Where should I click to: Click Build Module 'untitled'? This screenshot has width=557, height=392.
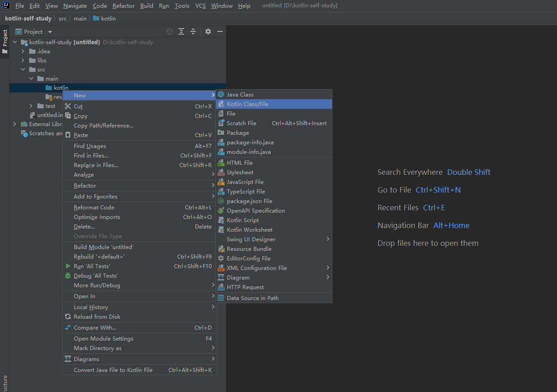point(140,247)
